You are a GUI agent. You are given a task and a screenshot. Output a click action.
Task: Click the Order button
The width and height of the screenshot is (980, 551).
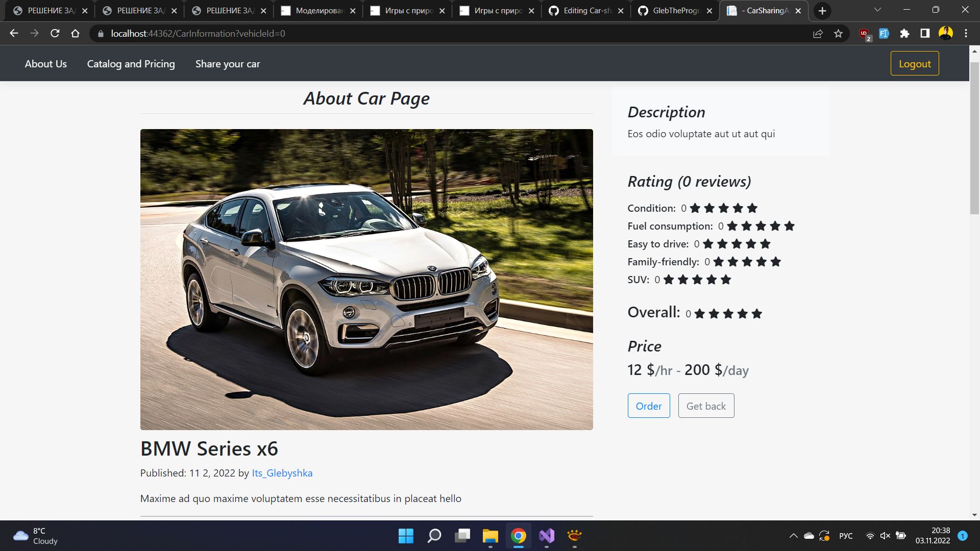[x=648, y=406]
